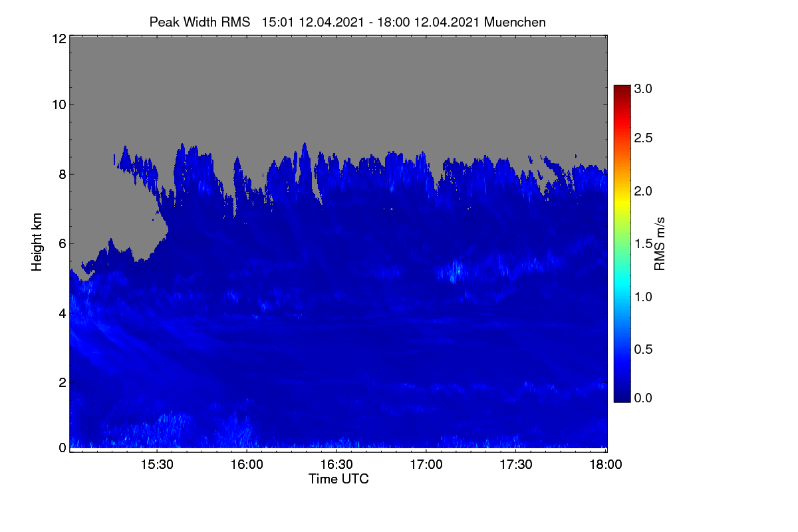Viewport: 798px width, 532px height.
Task: Click the height axis label 8
Action: (x=62, y=174)
